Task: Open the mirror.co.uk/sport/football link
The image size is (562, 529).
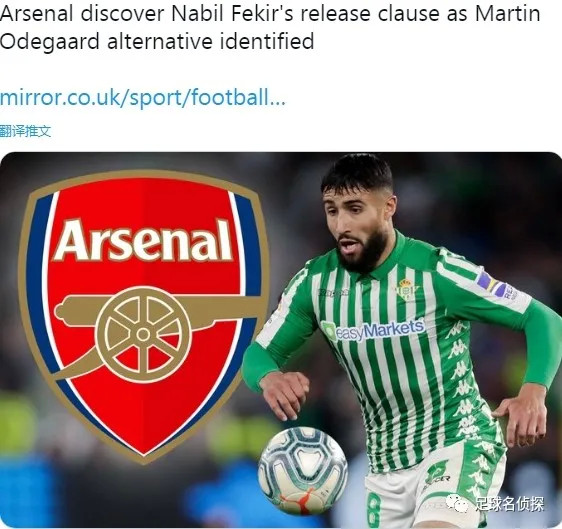Action: coord(143,97)
